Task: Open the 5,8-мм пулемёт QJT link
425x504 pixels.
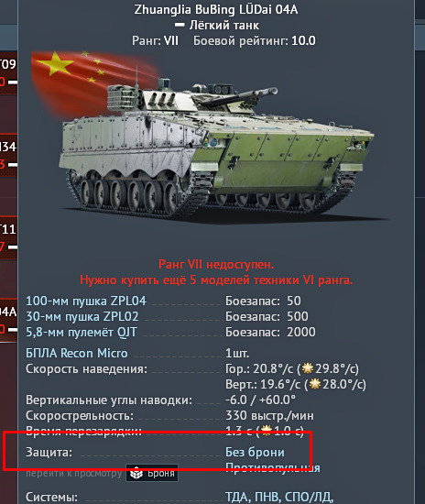Action: click(x=82, y=332)
